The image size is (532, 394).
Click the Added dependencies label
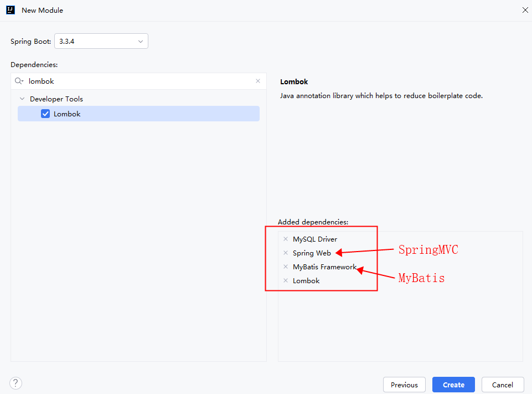tap(313, 222)
